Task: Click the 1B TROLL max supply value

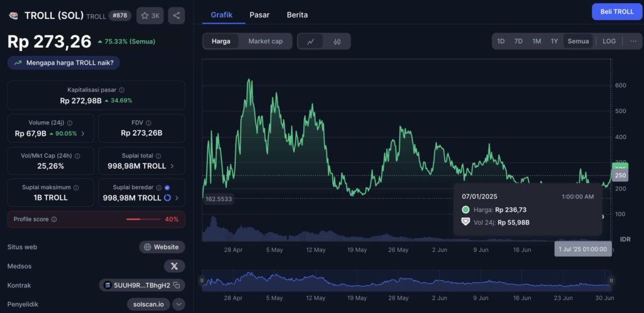Action: click(x=51, y=198)
